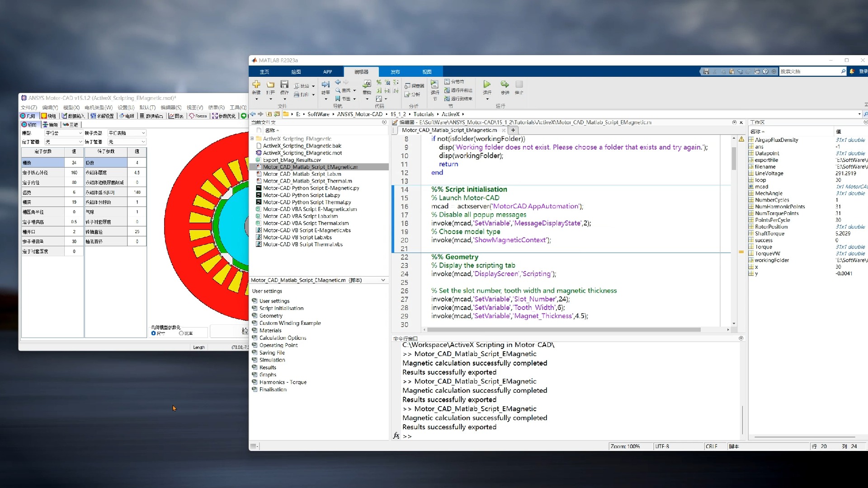Viewport: 868px width, 488px height.
Task: Select the 比率 radio button in Motor-CAD
Action: pos(181,333)
